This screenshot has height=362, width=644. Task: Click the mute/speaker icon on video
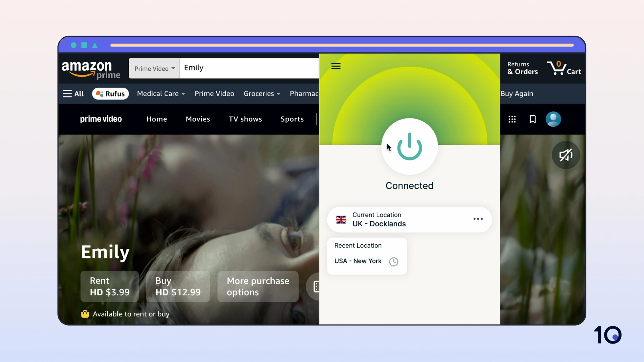pyautogui.click(x=566, y=155)
